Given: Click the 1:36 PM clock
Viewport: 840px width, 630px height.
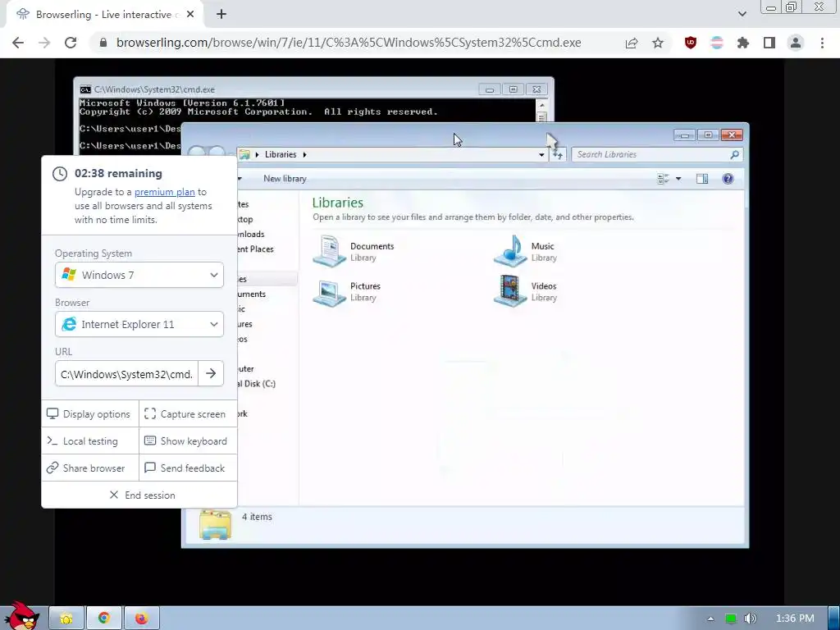Looking at the screenshot, I should coord(795,619).
